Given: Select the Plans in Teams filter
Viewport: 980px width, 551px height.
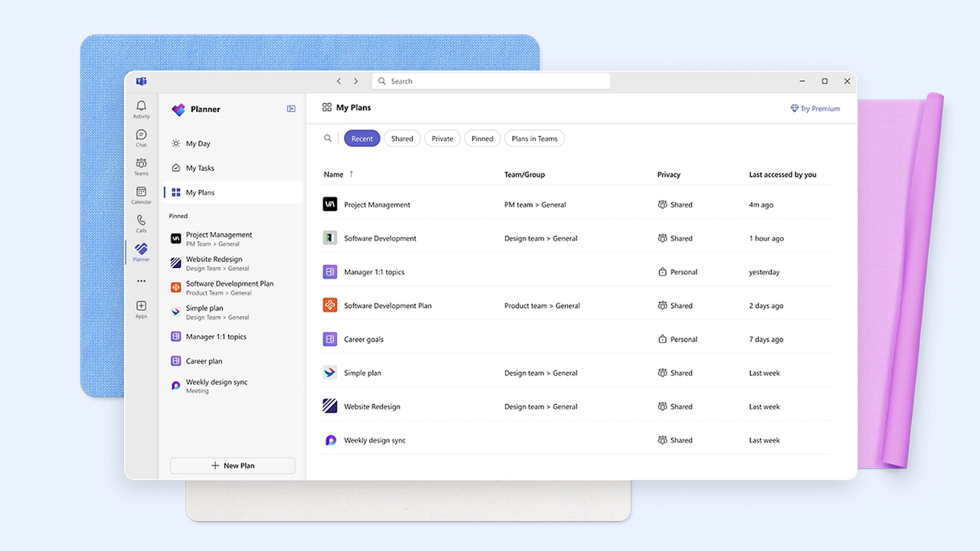Looking at the screenshot, I should tap(534, 139).
